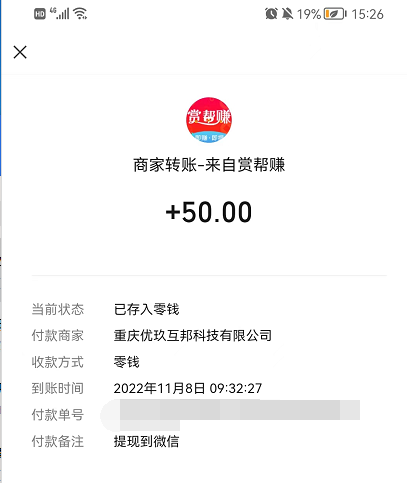
Task: Tap the battery power-saving icon
Action: 335,14
